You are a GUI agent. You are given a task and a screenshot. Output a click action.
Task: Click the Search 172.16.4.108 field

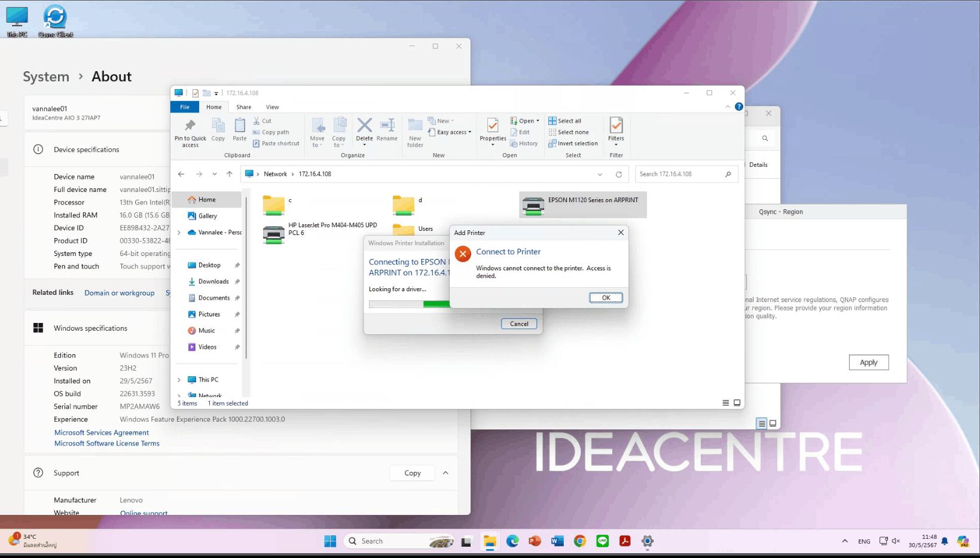[x=686, y=174]
